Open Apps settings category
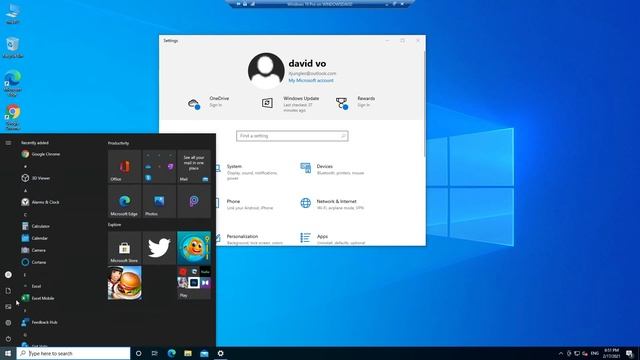Image resolution: width=640 pixels, height=360 pixels. pyautogui.click(x=333, y=239)
